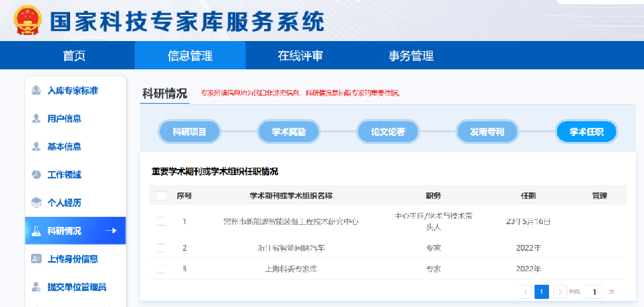
Task: Click the arrow on 科研情况 sidebar item
Action: (x=111, y=231)
